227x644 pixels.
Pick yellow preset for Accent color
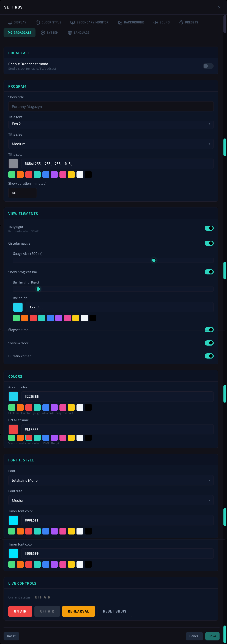tap(71, 407)
